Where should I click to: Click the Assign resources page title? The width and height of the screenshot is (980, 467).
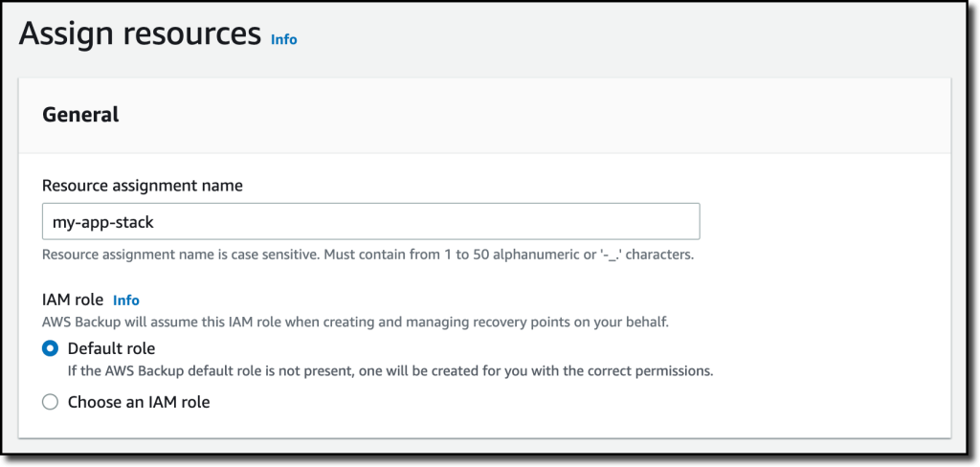point(140,33)
